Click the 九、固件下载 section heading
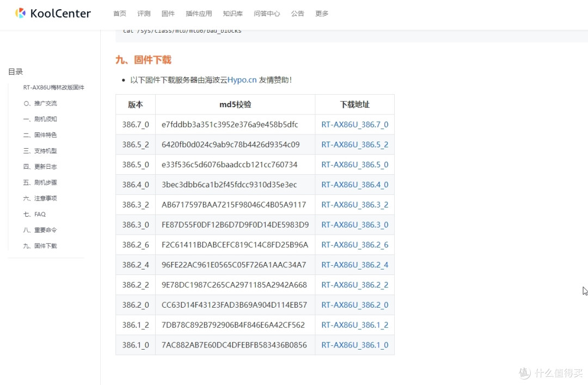 pos(143,60)
